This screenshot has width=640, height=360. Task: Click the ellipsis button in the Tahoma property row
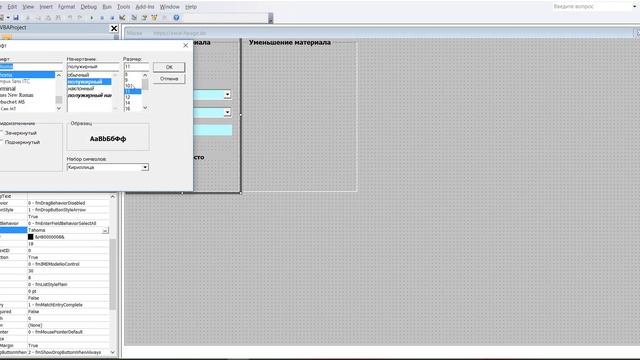point(105,231)
